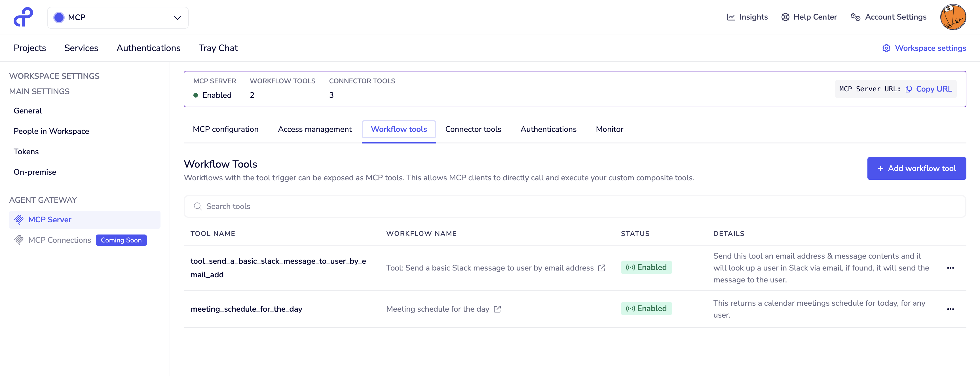The image size is (980, 376).
Task: Click Add workflow tool button
Action: point(916,168)
